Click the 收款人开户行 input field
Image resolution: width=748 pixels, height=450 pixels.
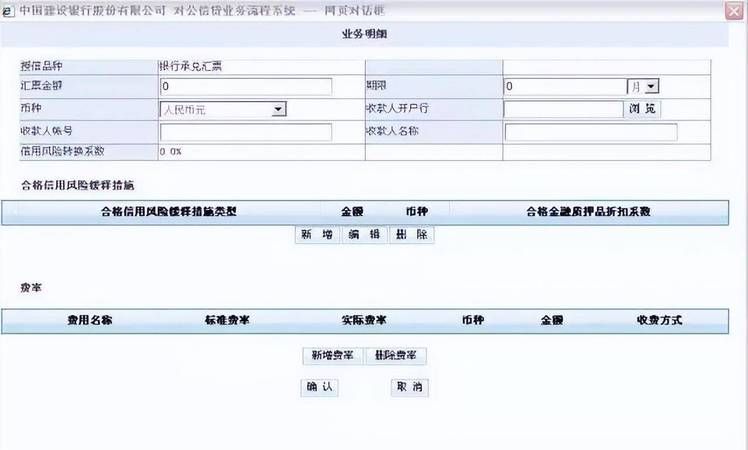563,109
